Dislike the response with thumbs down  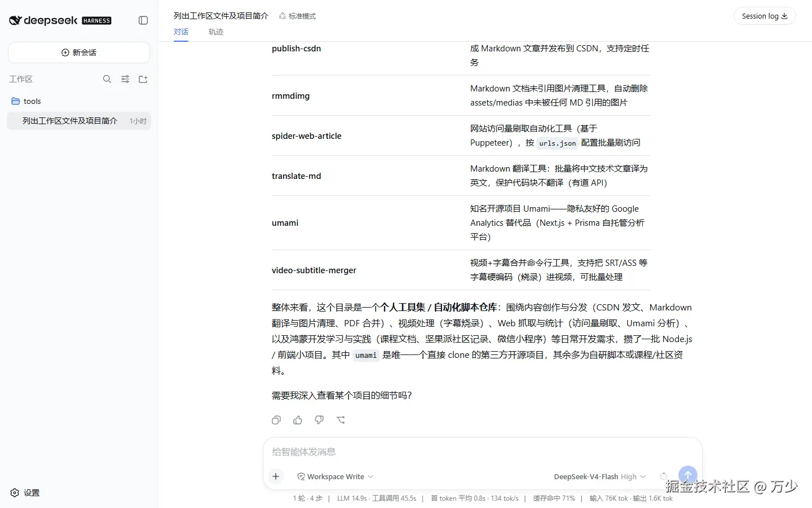coord(319,420)
